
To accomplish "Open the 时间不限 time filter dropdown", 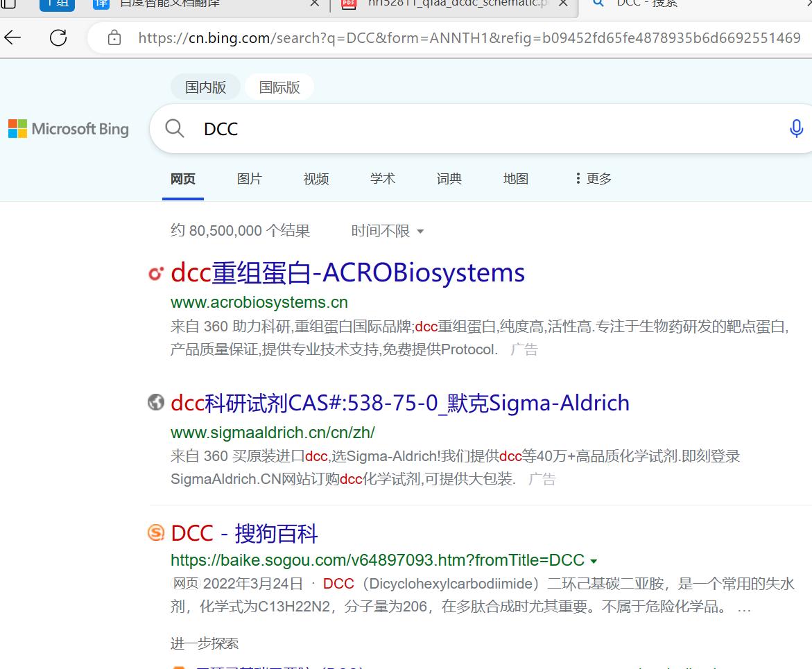I will click(388, 230).
